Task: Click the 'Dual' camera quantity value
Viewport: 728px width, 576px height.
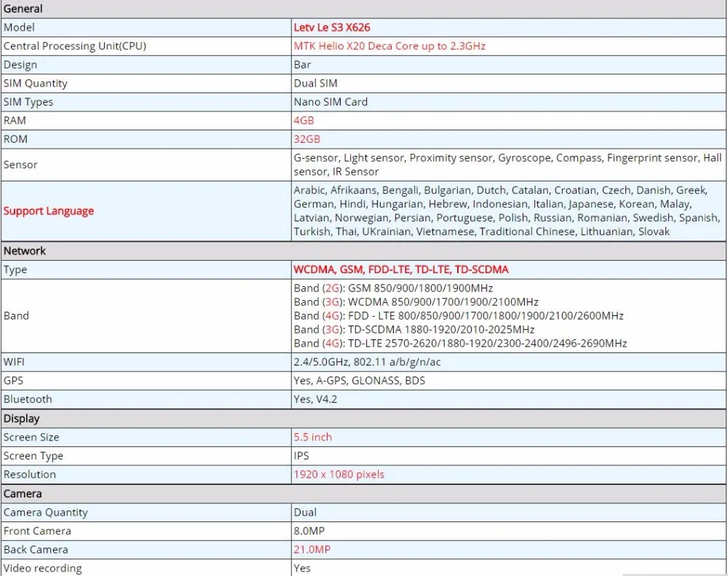Action: pyautogui.click(x=305, y=513)
